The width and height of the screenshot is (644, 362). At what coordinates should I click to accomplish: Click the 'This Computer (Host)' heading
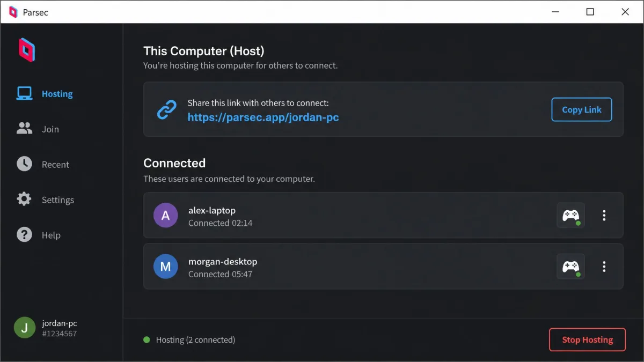[204, 51]
